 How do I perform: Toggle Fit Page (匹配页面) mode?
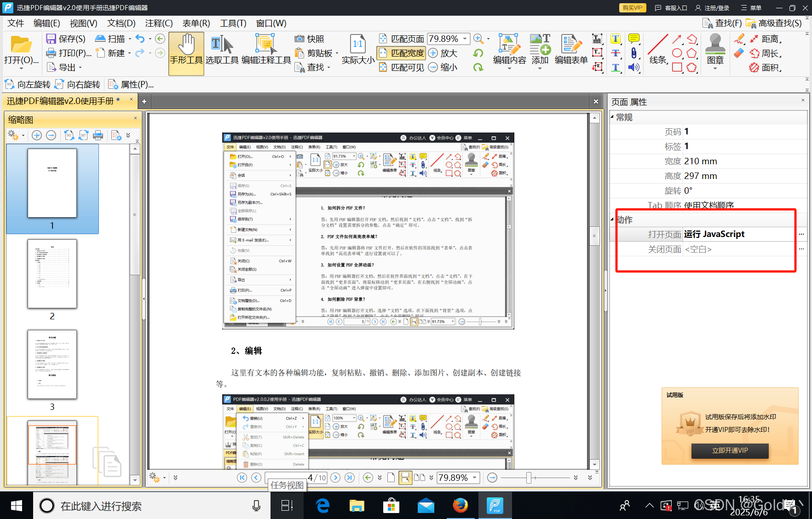coord(401,39)
